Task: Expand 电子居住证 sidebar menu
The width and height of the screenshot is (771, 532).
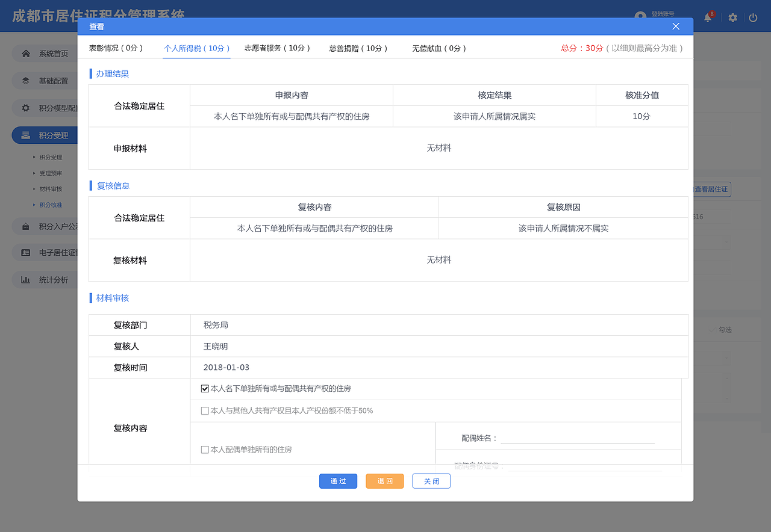Action: 45,253
